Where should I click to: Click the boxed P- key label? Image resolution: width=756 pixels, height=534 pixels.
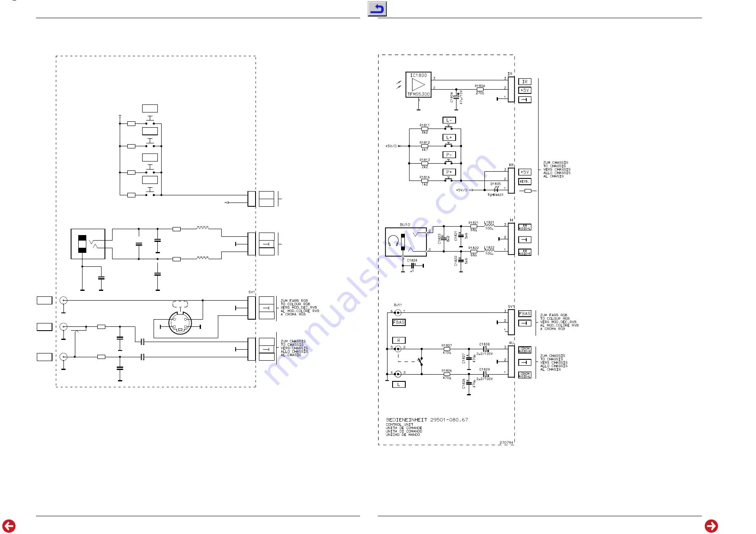point(449,155)
